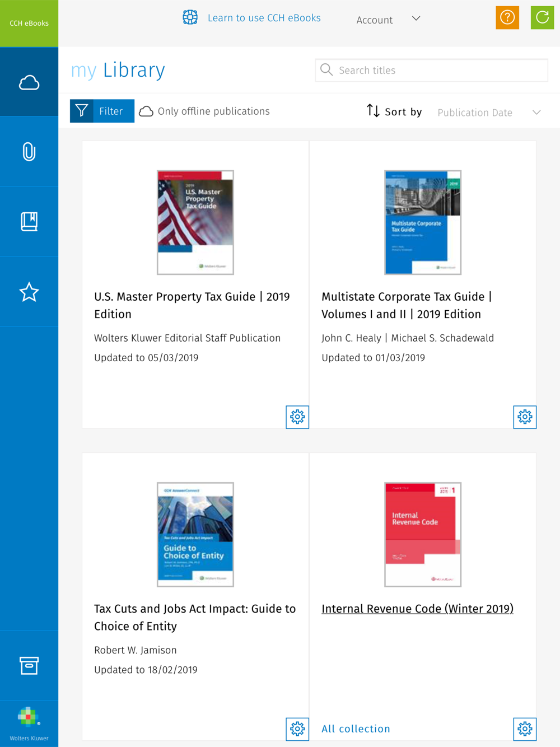Click the Account dropdown chevron arrow

tap(416, 18)
